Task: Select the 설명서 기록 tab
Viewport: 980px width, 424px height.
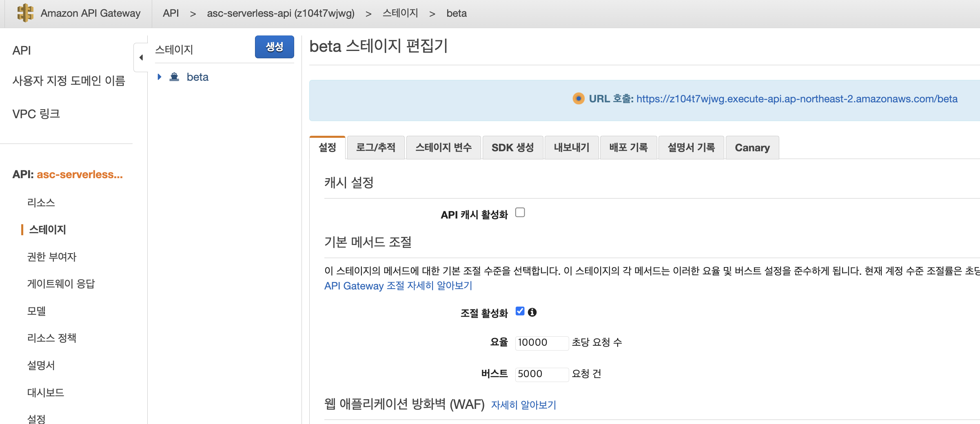Action: [691, 148]
